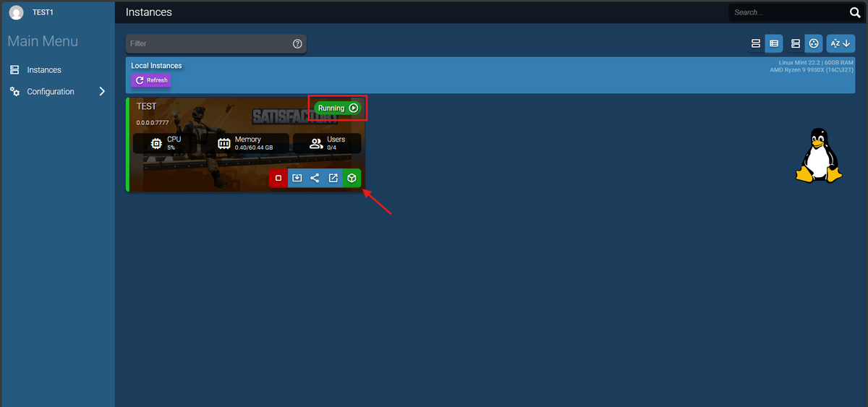Click the Running status badge on TEST
Viewport: 868px width, 407px height.
[338, 108]
